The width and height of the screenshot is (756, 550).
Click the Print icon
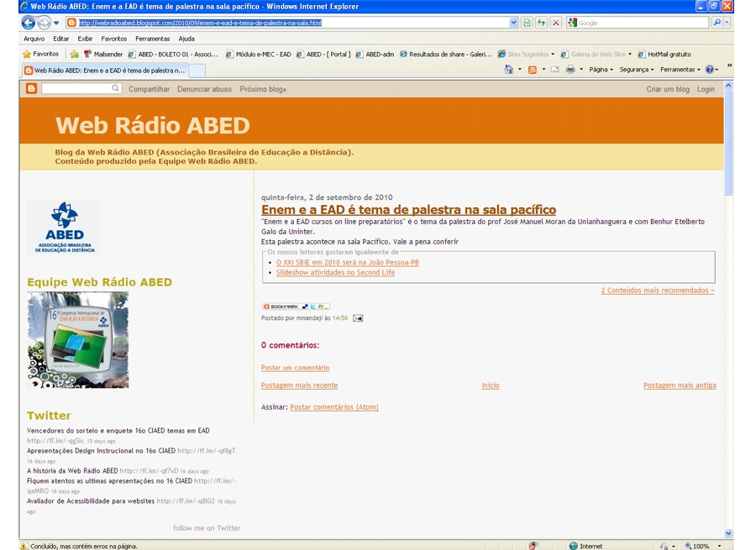[x=570, y=70]
